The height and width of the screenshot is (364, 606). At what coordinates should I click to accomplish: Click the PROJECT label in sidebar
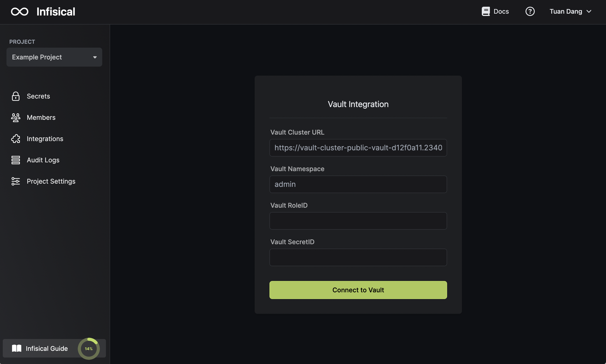point(22,42)
